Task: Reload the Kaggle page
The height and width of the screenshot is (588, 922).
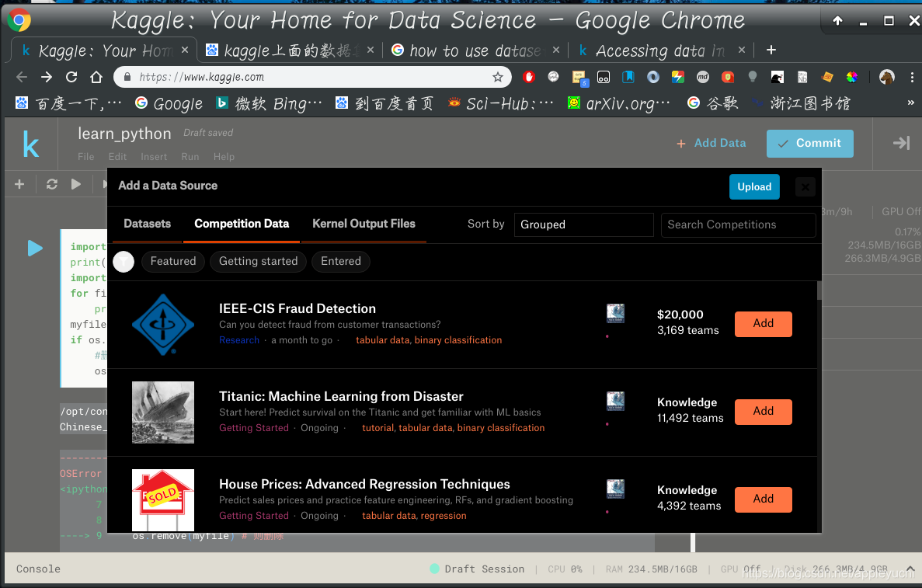Action: tap(71, 77)
